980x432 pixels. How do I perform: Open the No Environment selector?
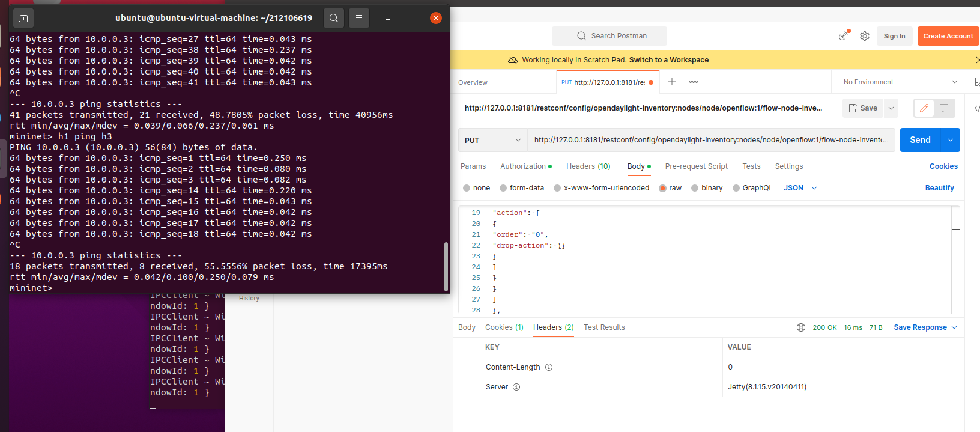(x=900, y=82)
